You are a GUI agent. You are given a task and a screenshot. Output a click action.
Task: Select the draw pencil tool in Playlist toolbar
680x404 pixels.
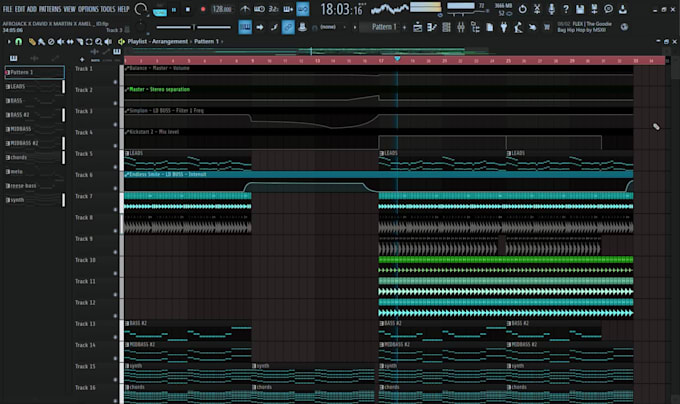pos(32,42)
